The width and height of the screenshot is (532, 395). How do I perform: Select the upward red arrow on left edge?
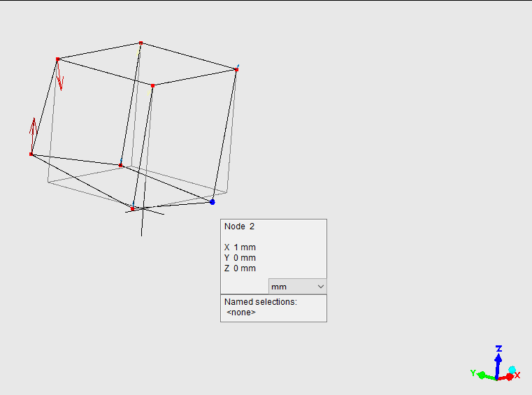pyautogui.click(x=33, y=127)
